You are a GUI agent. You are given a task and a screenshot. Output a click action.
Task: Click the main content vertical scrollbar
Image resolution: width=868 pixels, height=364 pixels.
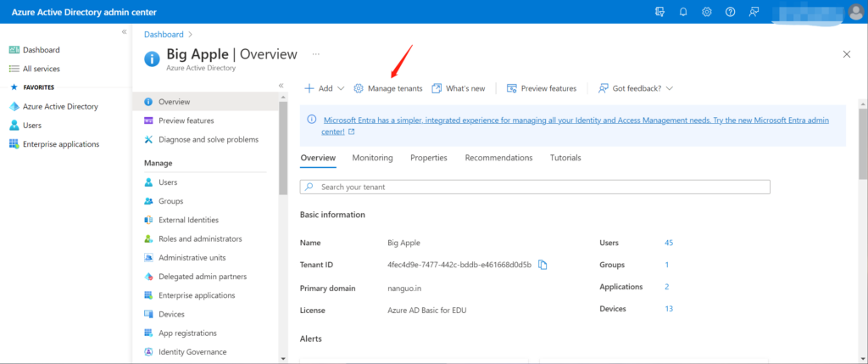tap(863, 143)
